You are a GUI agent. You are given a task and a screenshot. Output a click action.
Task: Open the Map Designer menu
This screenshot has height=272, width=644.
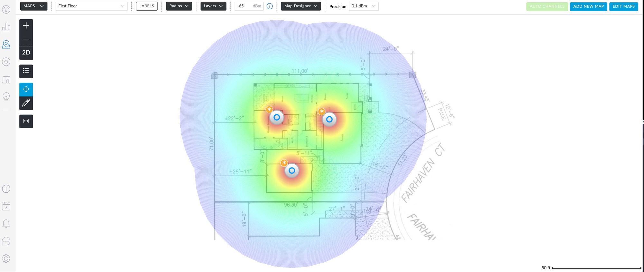301,6
